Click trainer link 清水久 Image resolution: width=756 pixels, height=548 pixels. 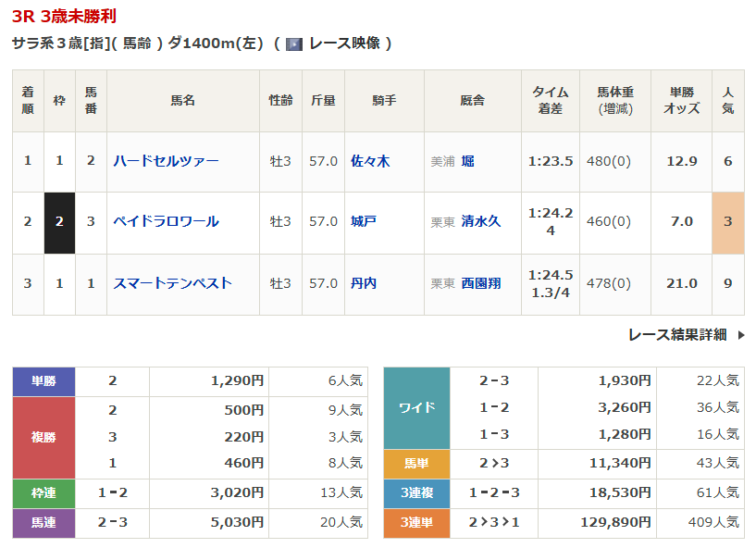tap(480, 222)
